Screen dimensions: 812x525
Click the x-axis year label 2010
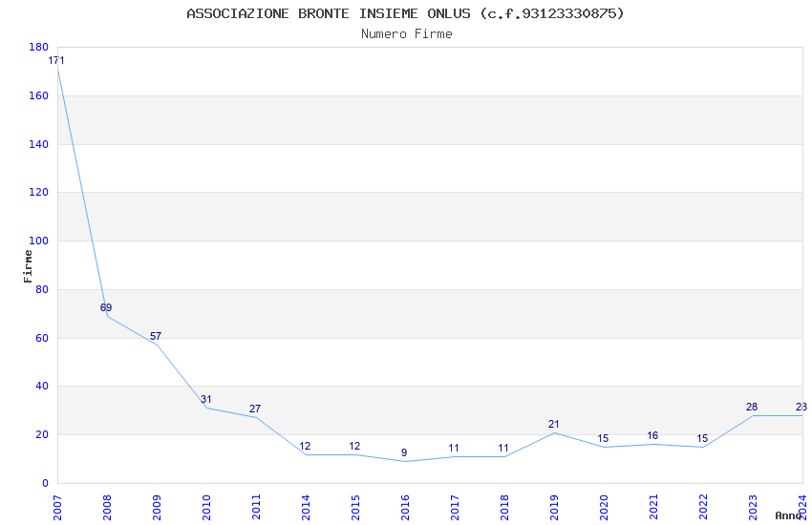206,508
